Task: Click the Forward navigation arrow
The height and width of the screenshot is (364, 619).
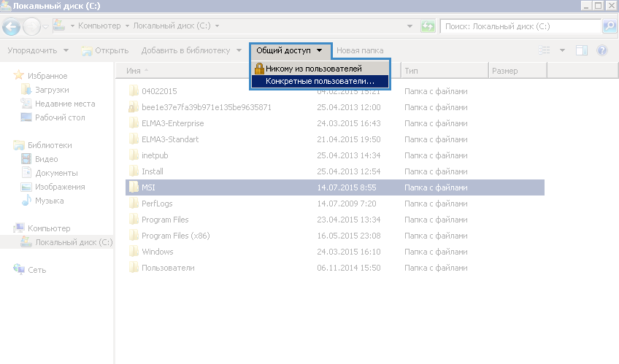Action: (31, 27)
